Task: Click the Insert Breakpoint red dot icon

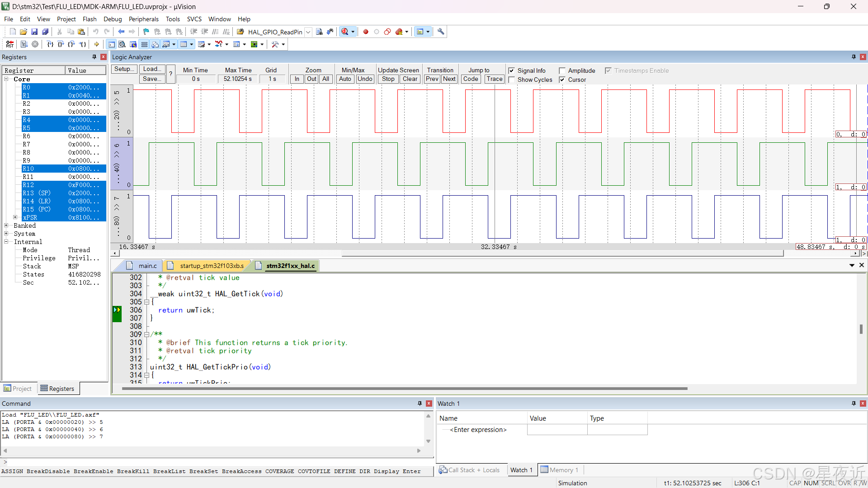Action: click(x=365, y=32)
